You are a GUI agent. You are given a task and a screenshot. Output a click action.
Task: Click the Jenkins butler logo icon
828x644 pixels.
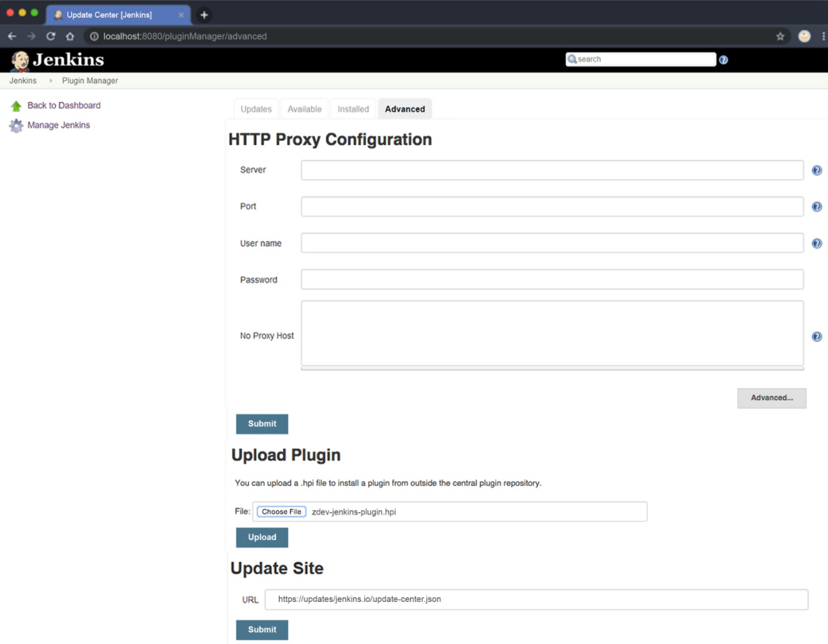coord(20,60)
